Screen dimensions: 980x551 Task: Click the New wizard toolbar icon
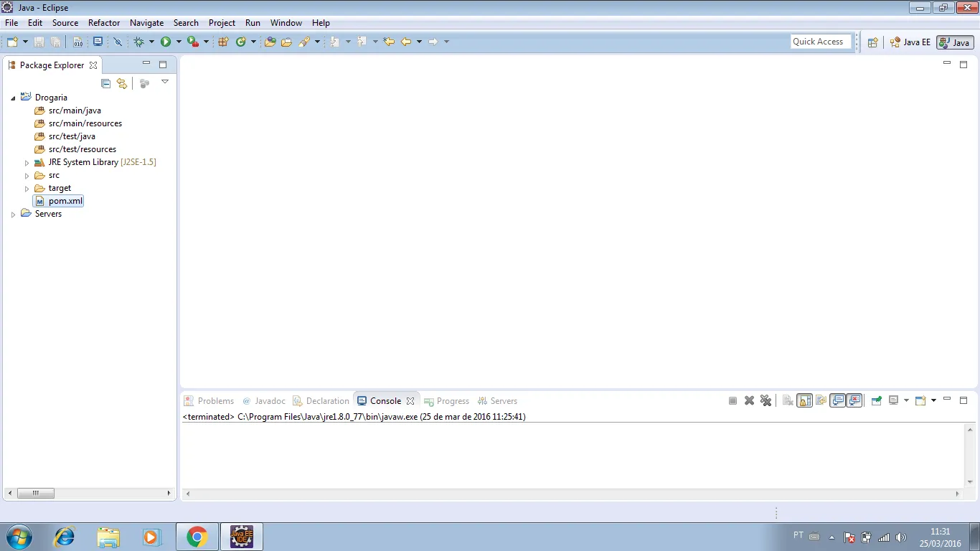[x=12, y=42]
